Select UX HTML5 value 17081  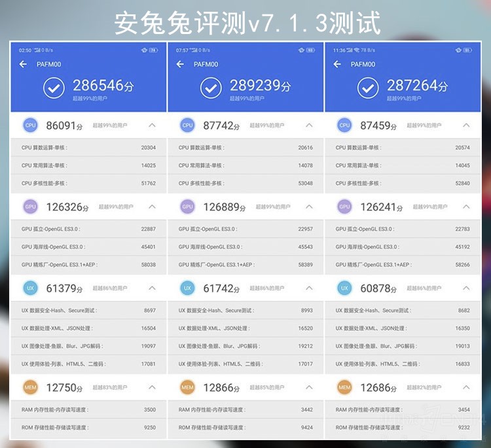tap(149, 364)
